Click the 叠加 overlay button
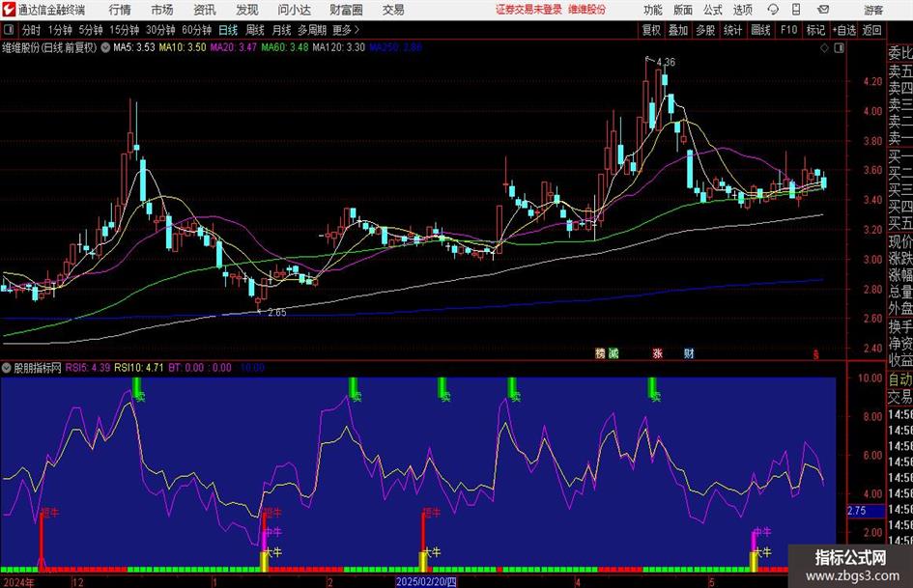The width and height of the screenshot is (913, 588). (x=678, y=30)
